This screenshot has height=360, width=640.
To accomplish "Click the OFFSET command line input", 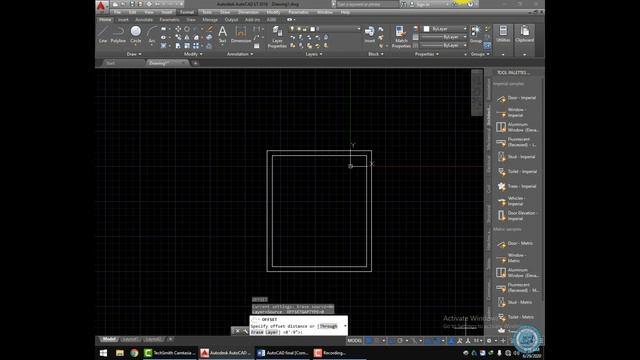I will (x=299, y=326).
